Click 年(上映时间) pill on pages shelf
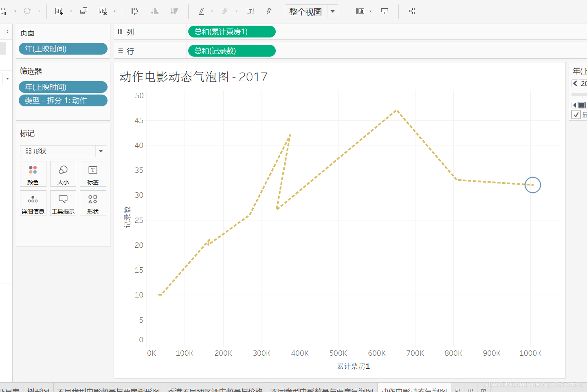Viewport: 587px width, 392px height. click(x=63, y=49)
